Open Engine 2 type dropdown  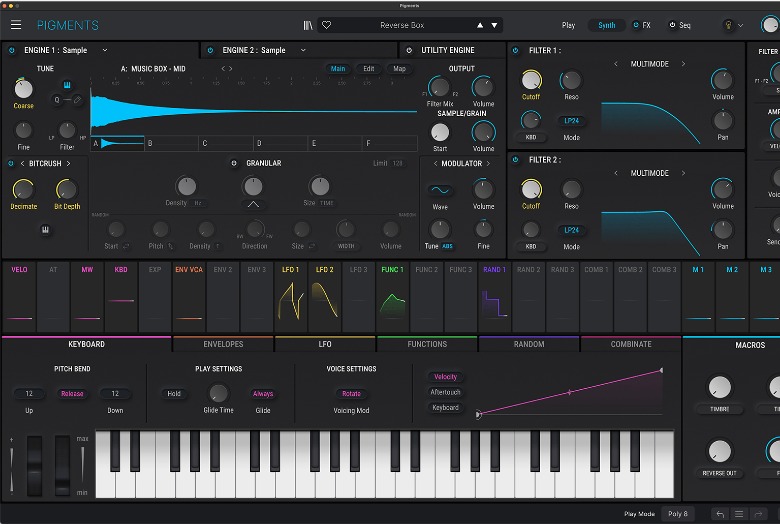click(303, 50)
